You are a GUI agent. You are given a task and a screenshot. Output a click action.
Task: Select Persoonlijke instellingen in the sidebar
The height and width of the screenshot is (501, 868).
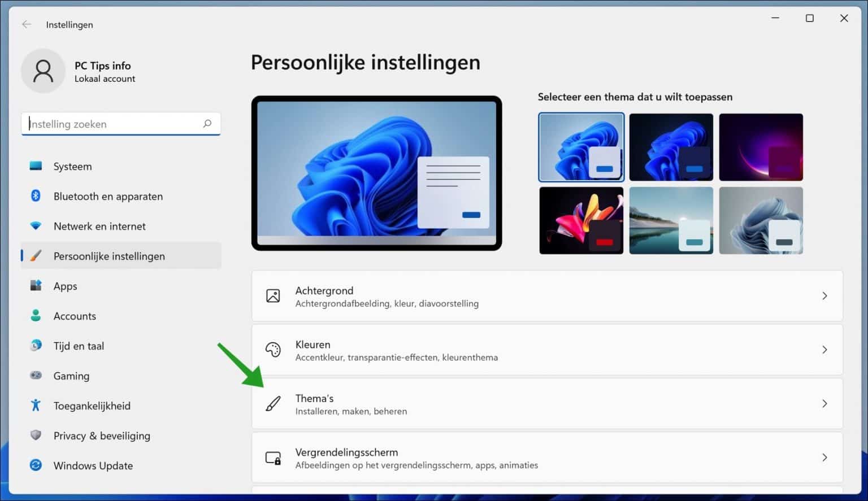click(108, 255)
